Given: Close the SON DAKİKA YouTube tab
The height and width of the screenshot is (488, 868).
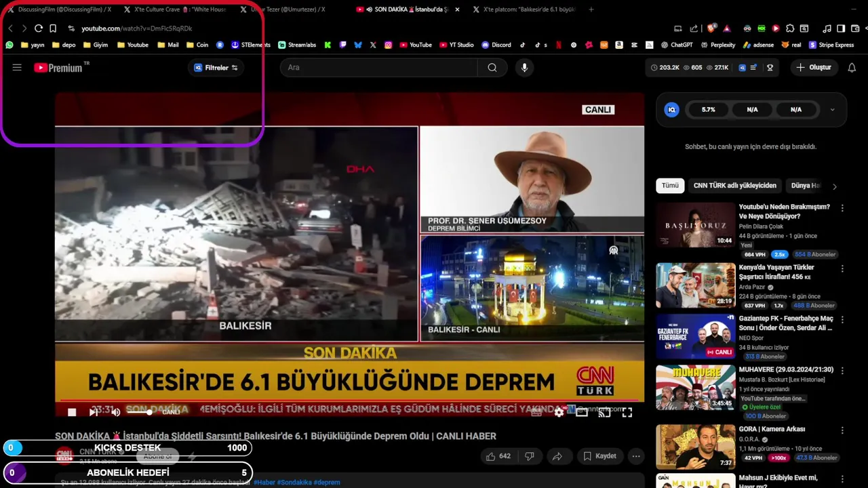Looking at the screenshot, I should click(x=457, y=9).
